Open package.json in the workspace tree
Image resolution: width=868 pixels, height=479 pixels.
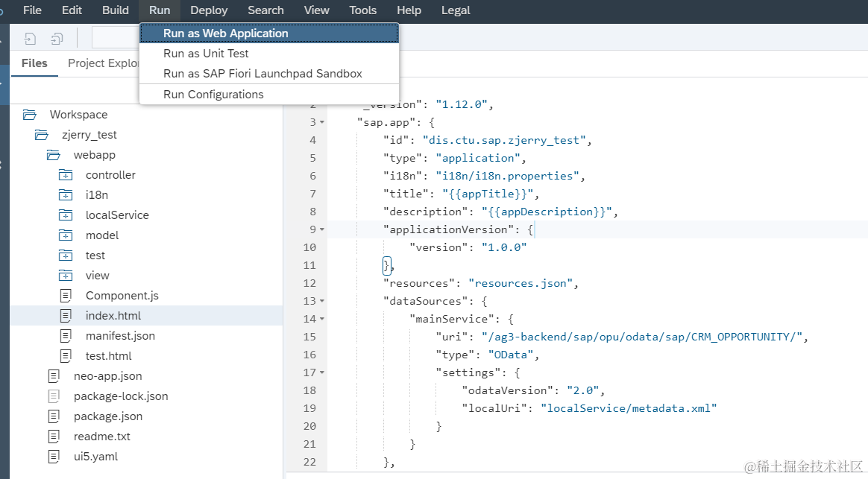coord(108,416)
